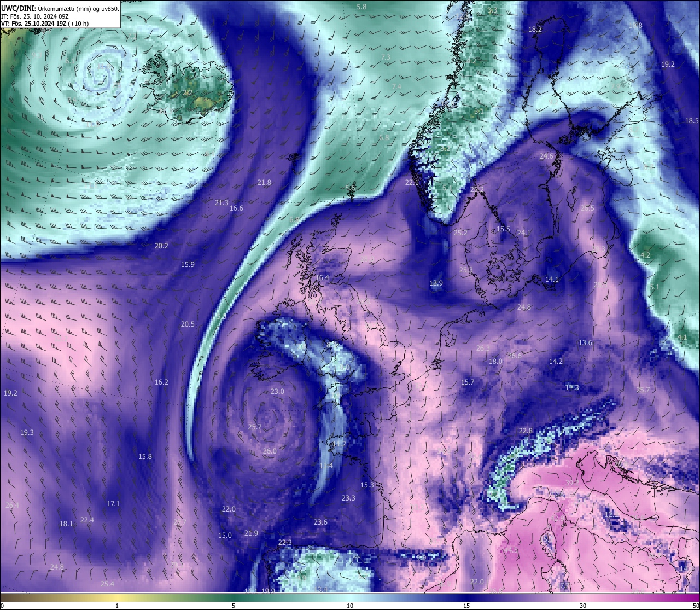Click the map value '13.6'
This screenshot has height=610, width=700.
[585, 342]
